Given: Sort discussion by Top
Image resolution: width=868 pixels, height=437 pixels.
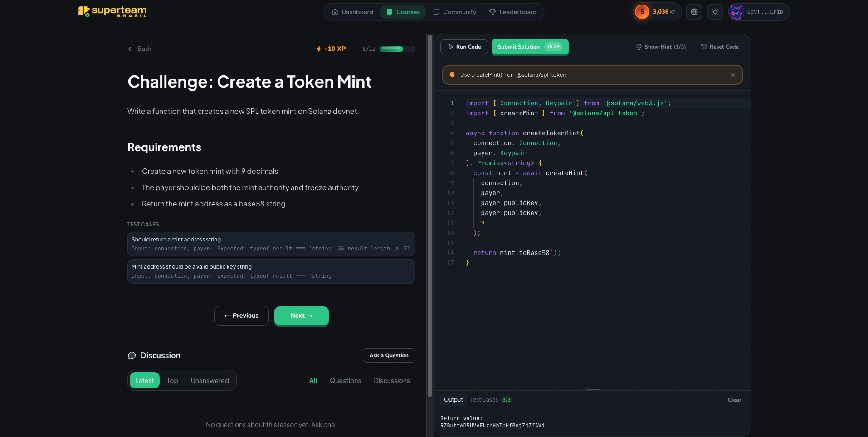Looking at the screenshot, I should coord(172,381).
